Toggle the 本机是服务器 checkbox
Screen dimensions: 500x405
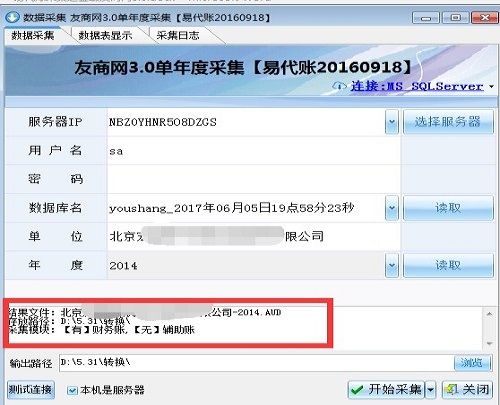pos(72,390)
